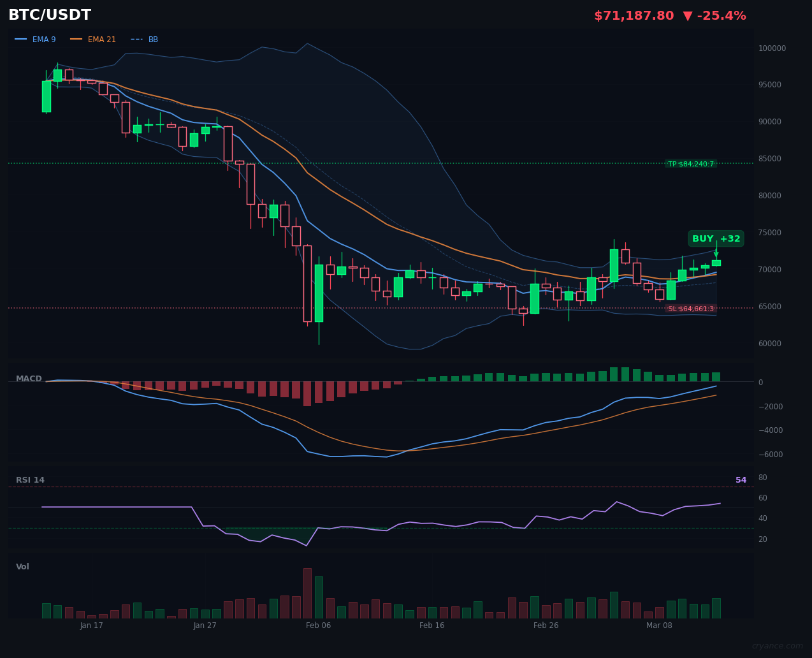
Task: Toggle Bollinger Bands visibility via BB legend
Action: [x=152, y=39]
